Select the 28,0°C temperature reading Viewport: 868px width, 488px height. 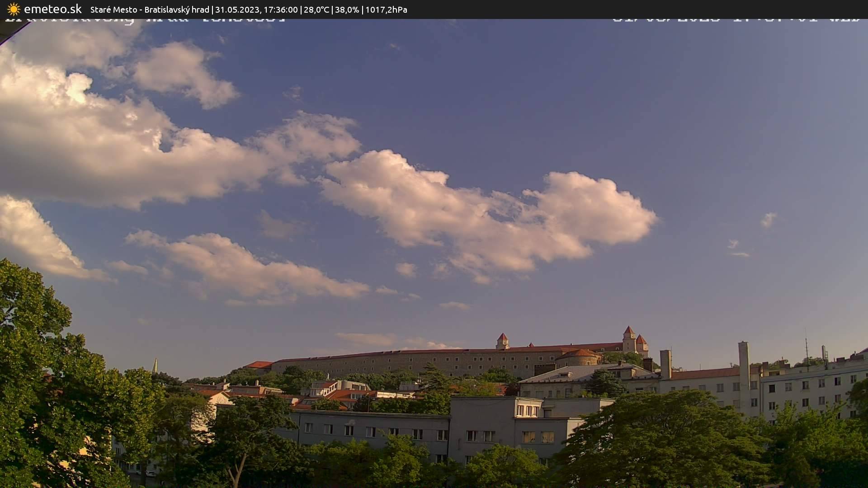(x=317, y=9)
